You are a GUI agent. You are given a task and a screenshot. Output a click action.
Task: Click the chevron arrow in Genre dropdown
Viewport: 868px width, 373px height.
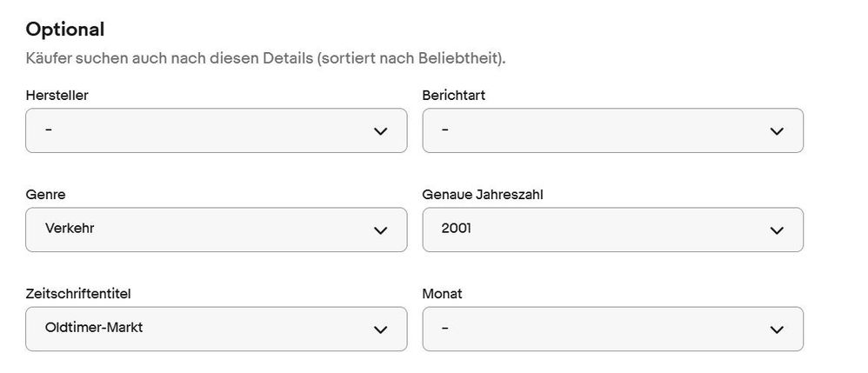[380, 230]
